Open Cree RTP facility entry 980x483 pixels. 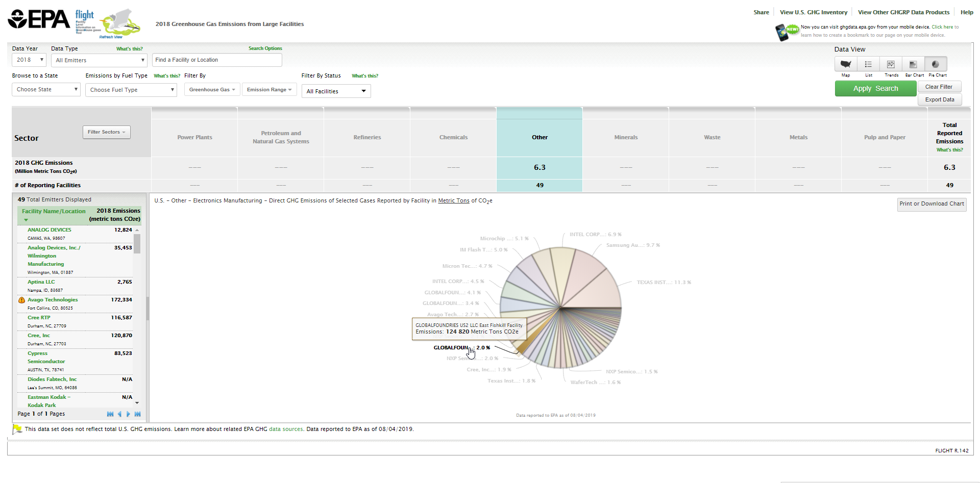(x=39, y=318)
